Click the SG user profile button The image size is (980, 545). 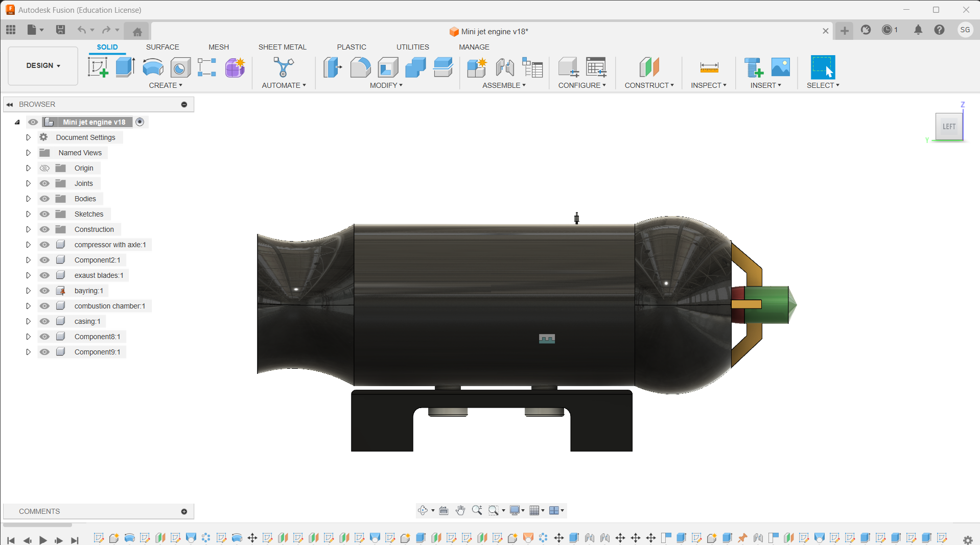tap(965, 30)
